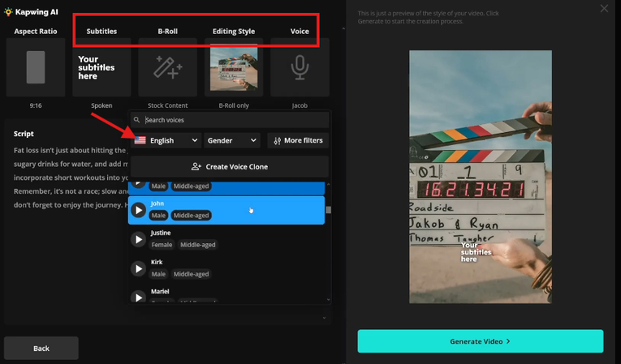Click the Create Voice Clone person icon

[x=196, y=166]
